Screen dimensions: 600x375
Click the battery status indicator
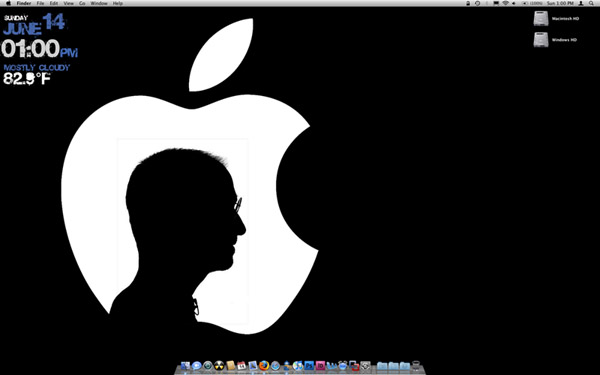533,3
